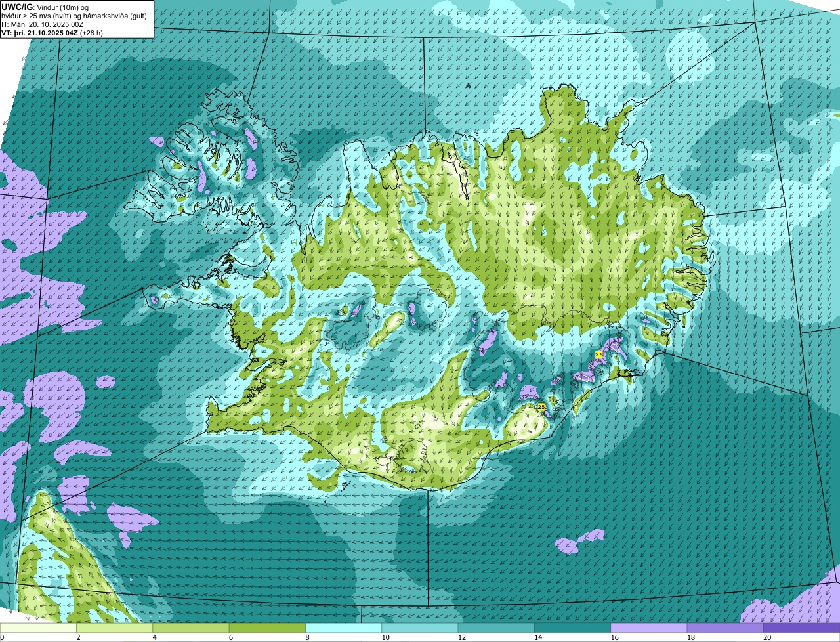
Task: Click legend scale number 4
Action: tap(154, 637)
